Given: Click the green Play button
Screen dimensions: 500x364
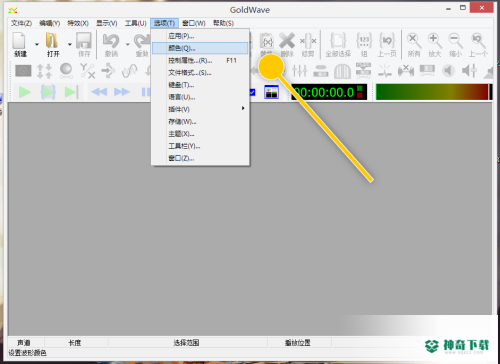Looking at the screenshot, I should [x=25, y=92].
